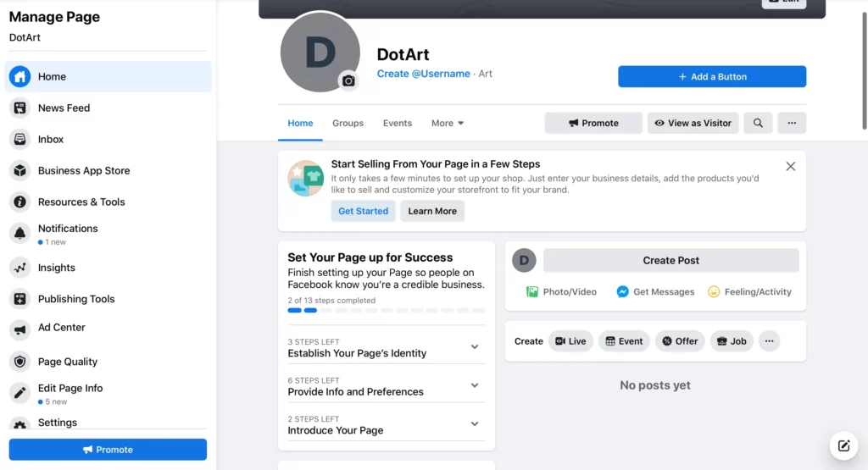
Task: Open three-dots menu beside search button
Action: 792,123
